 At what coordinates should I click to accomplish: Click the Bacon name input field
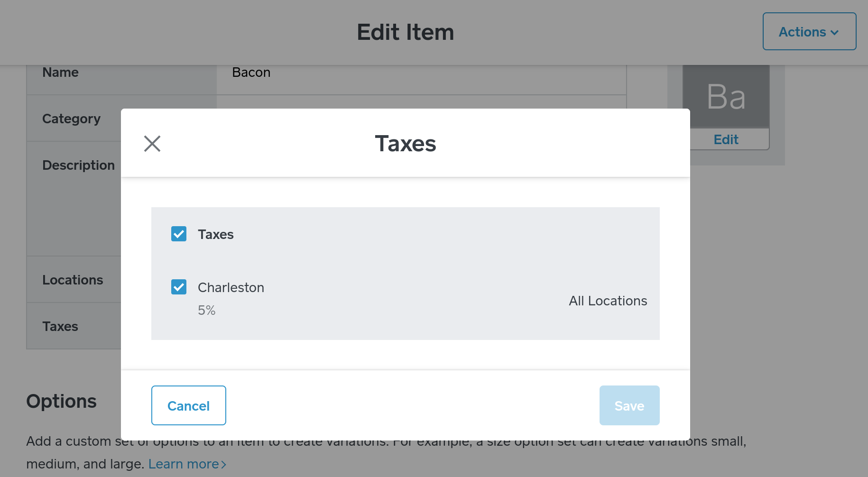(421, 73)
